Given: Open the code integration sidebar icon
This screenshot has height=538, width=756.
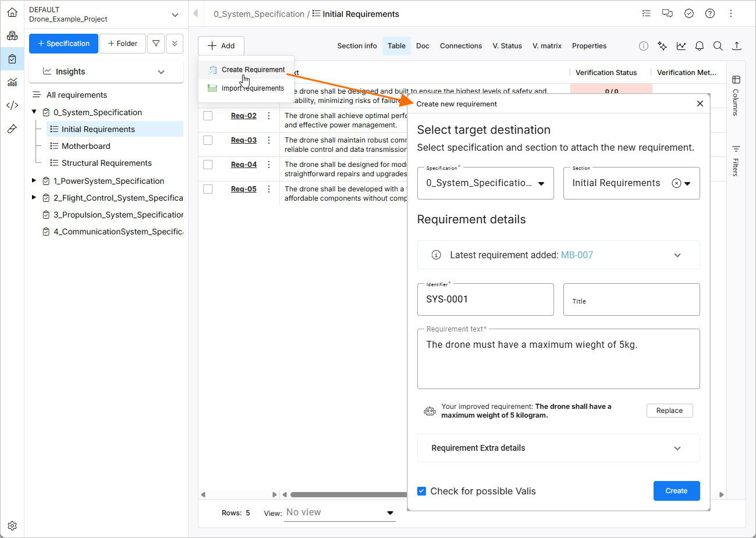Looking at the screenshot, I should (12, 105).
